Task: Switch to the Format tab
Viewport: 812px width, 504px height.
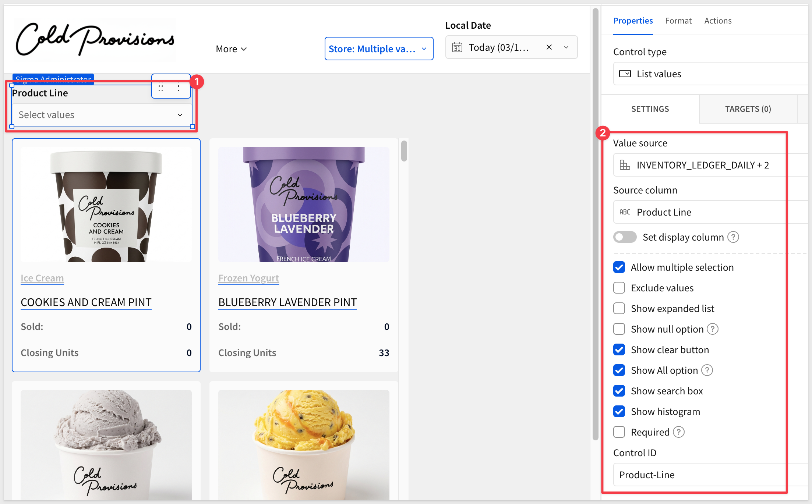Action: [x=678, y=21]
